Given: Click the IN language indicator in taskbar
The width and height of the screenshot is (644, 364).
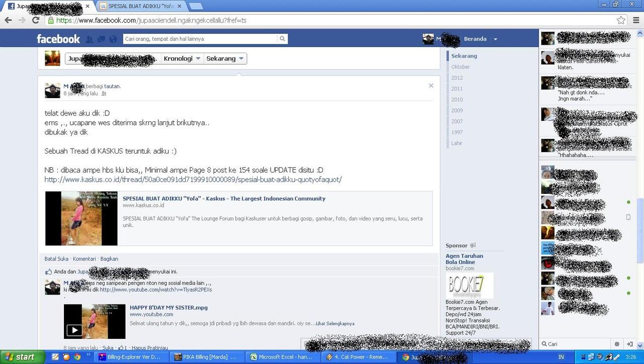Looking at the screenshot, I should (x=561, y=357).
